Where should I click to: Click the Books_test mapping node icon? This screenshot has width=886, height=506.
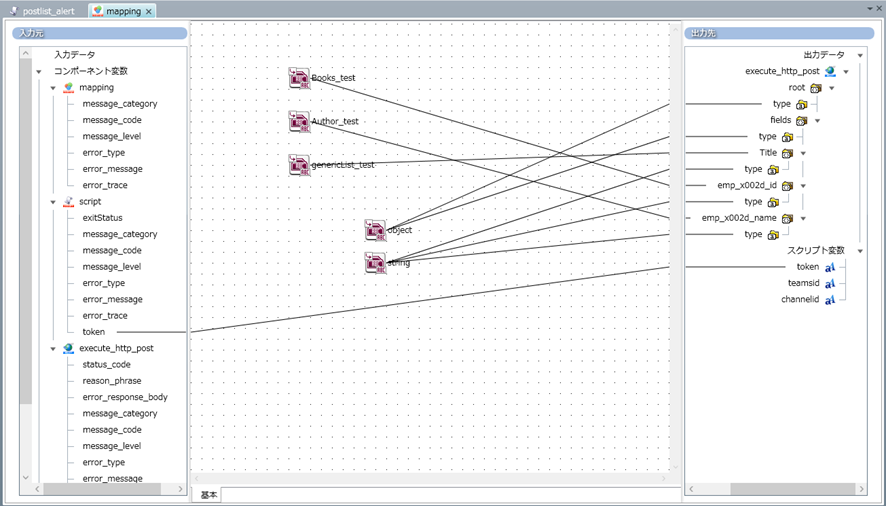[x=299, y=78]
